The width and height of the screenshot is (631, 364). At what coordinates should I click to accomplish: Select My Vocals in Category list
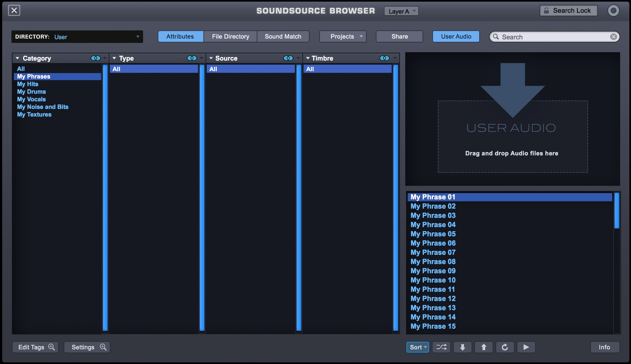pos(31,99)
